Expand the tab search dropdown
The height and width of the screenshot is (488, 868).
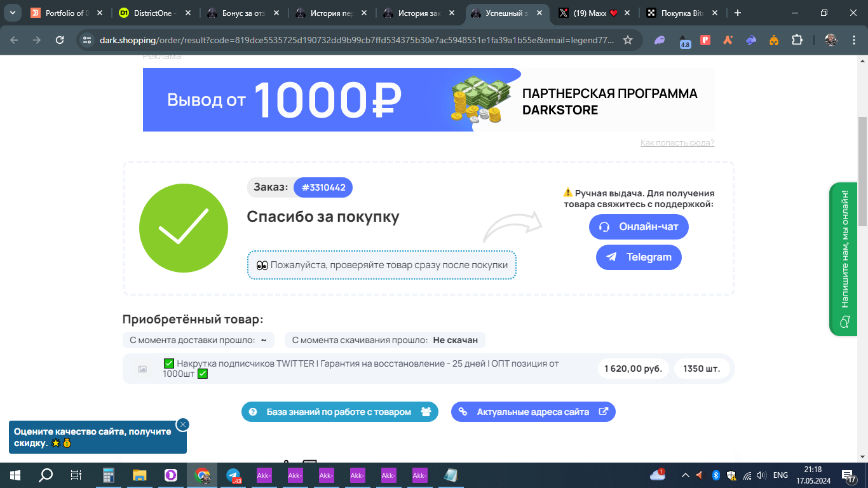click(x=13, y=13)
